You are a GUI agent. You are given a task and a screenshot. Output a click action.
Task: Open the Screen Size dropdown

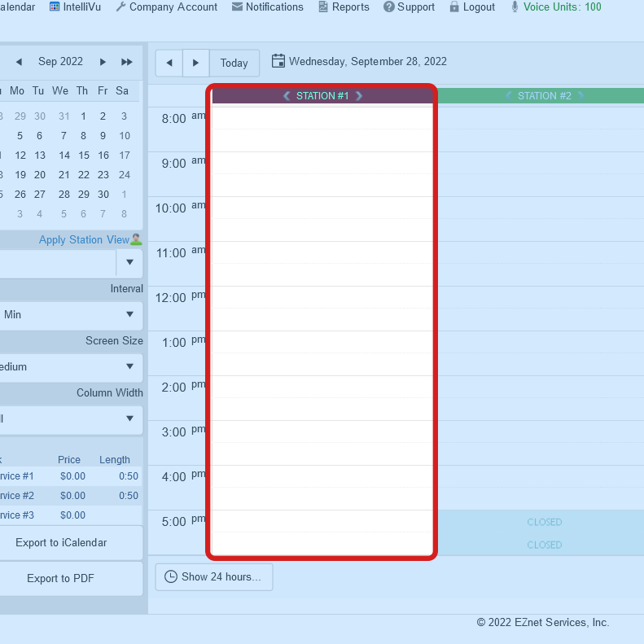[x=129, y=367]
